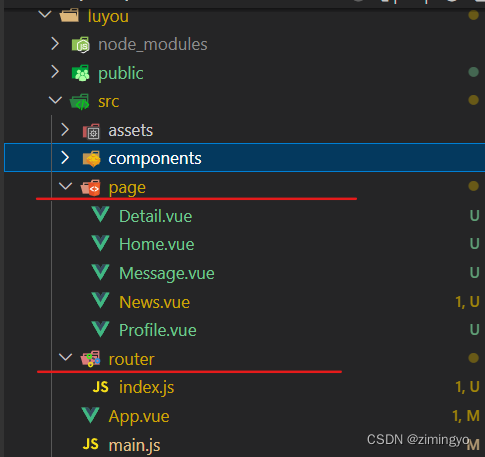Click the src folder icon
485x457 pixels.
(x=80, y=102)
